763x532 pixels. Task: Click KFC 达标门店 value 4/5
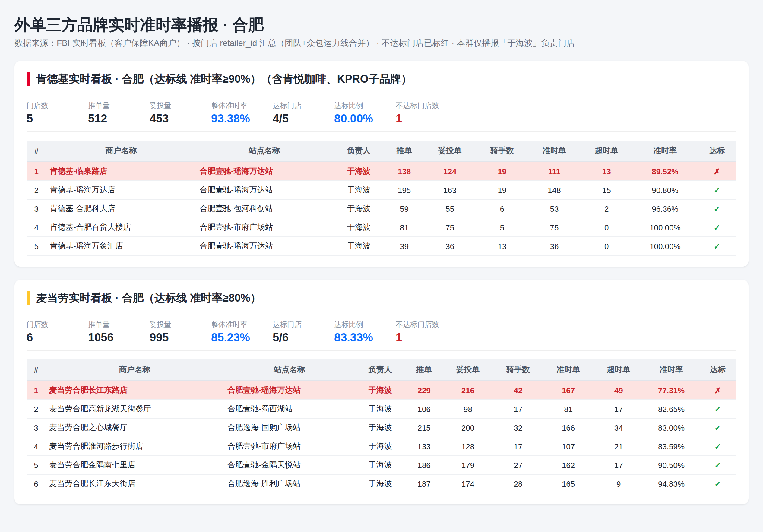[280, 119]
